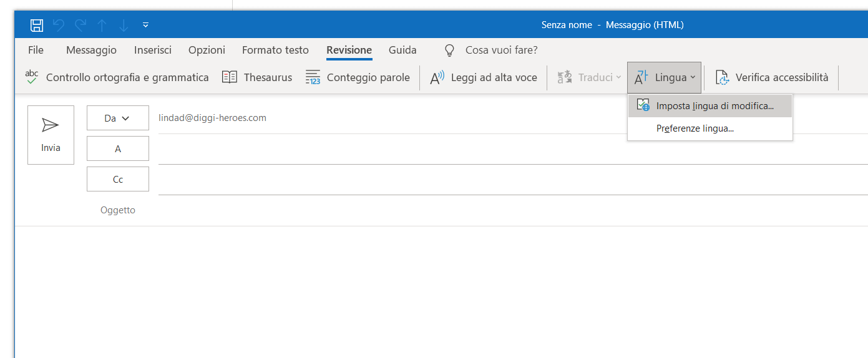Go to previous item with up arrow
Image resolution: width=868 pixels, height=358 pixels.
(102, 25)
